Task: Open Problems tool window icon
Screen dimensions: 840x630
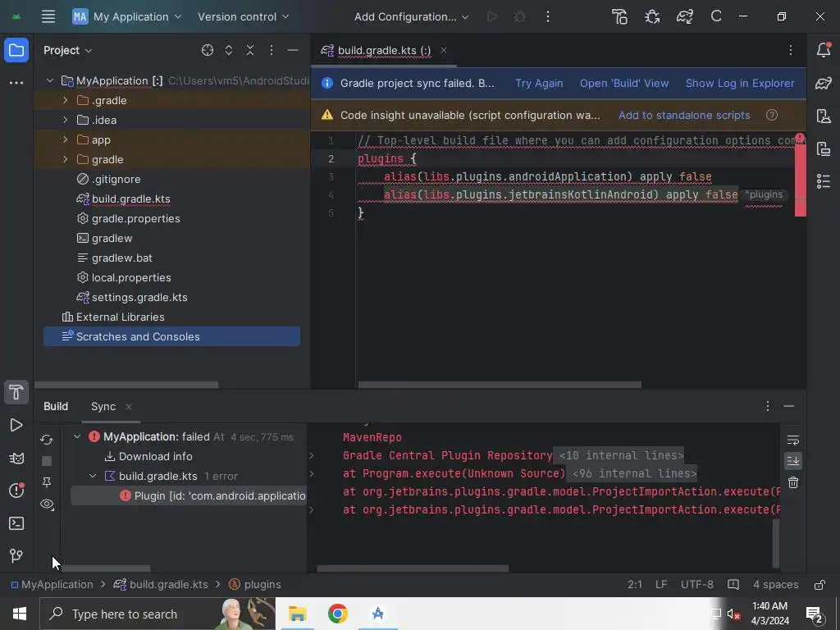Action: 16,491
